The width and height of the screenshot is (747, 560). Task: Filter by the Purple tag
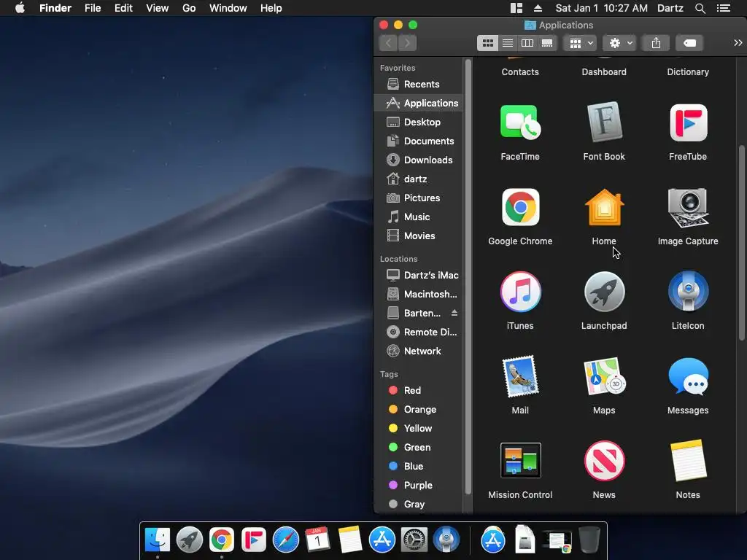[x=419, y=485]
